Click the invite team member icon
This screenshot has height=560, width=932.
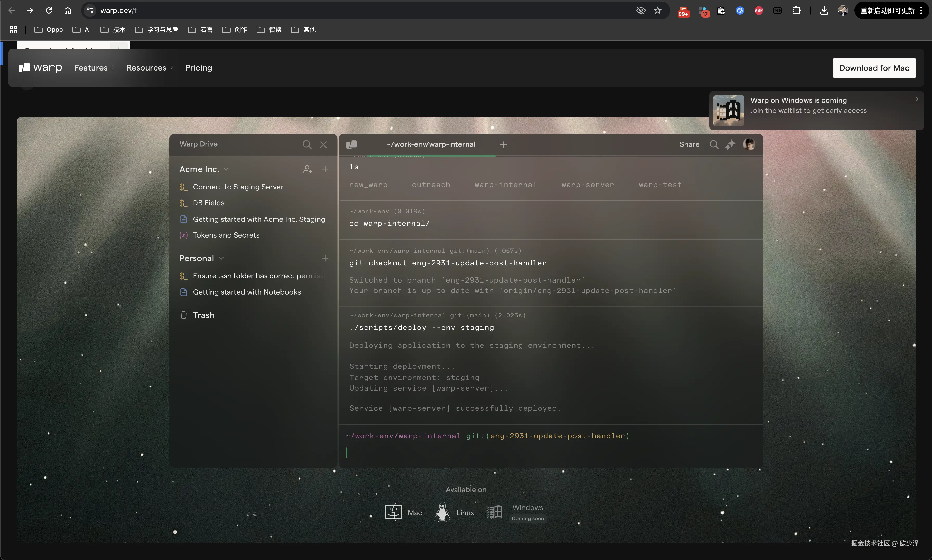click(308, 169)
